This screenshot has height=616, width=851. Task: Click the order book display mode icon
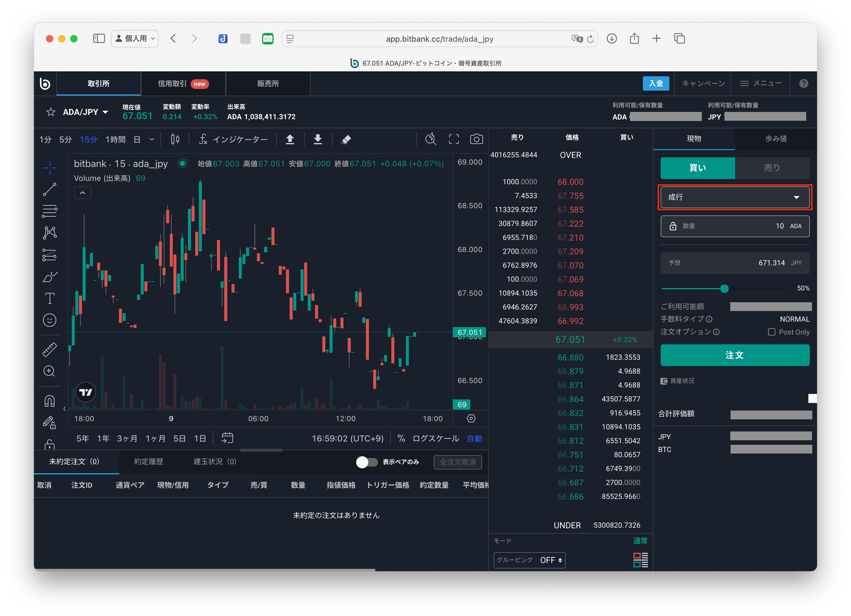point(640,560)
